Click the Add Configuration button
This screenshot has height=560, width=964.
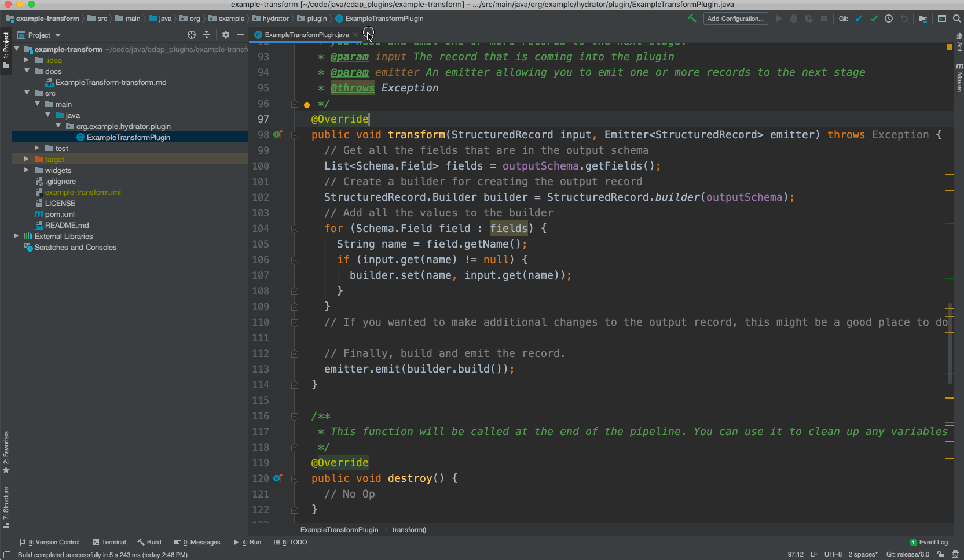tap(735, 19)
